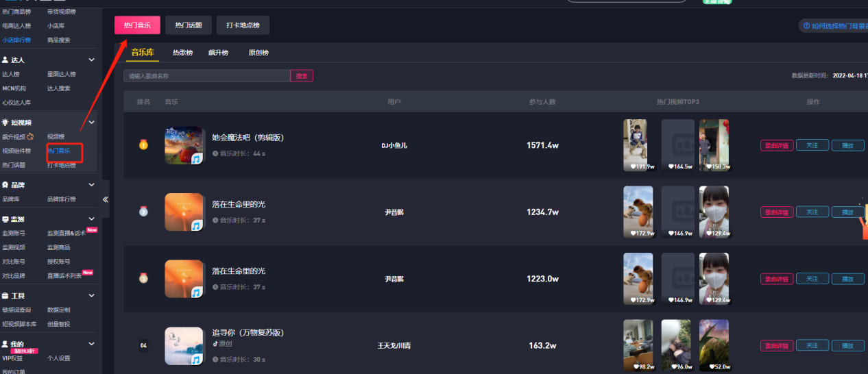Click the heart icon showing 191.9w likes

pyautogui.click(x=634, y=166)
